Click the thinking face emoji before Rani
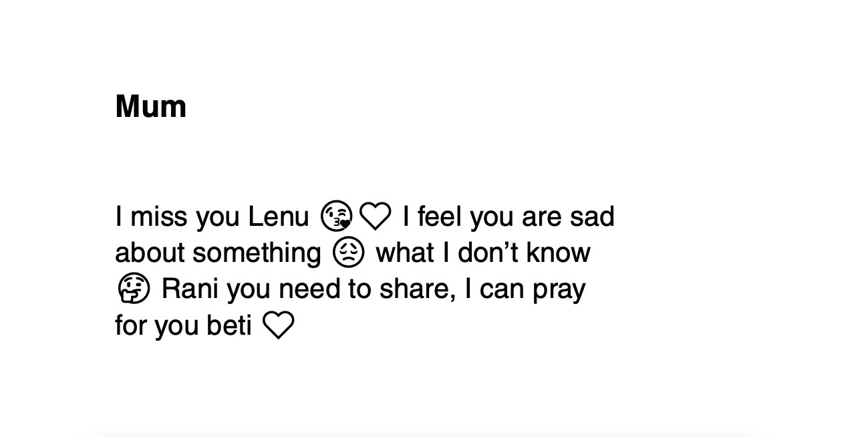The width and height of the screenshot is (868, 437). tap(133, 289)
